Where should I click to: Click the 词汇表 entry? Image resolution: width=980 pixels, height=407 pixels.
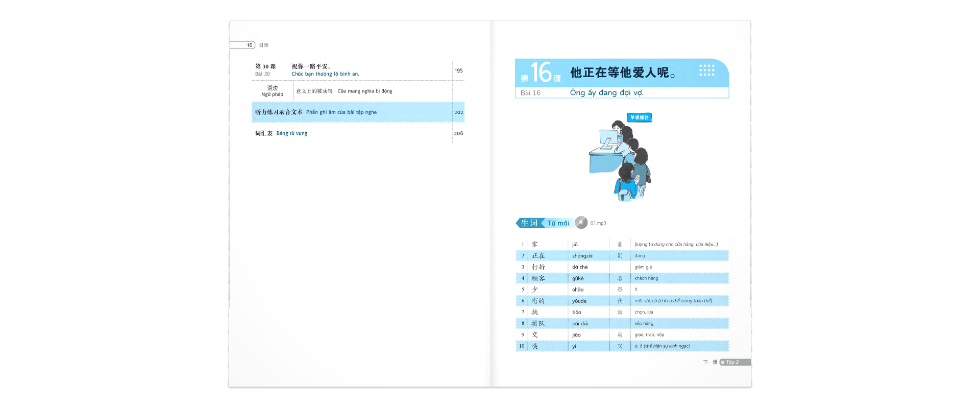click(264, 133)
